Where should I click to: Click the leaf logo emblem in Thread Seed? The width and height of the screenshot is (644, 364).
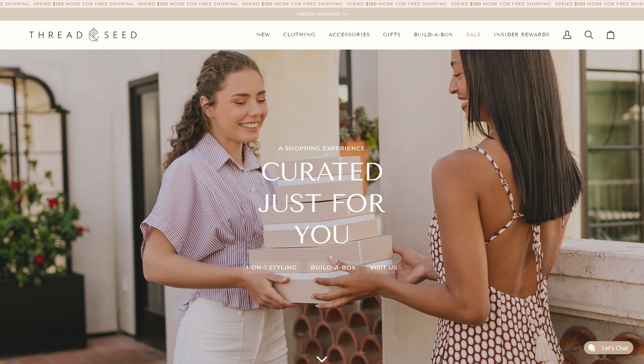pyautogui.click(x=93, y=34)
